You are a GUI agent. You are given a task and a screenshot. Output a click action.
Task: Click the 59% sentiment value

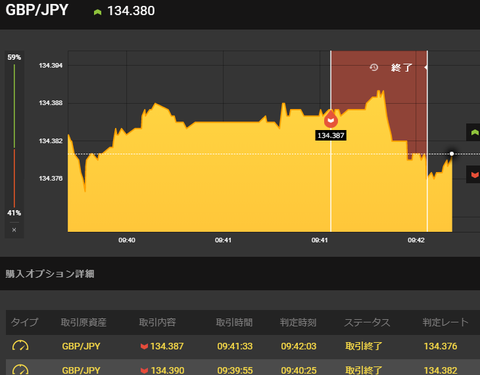pyautogui.click(x=14, y=57)
